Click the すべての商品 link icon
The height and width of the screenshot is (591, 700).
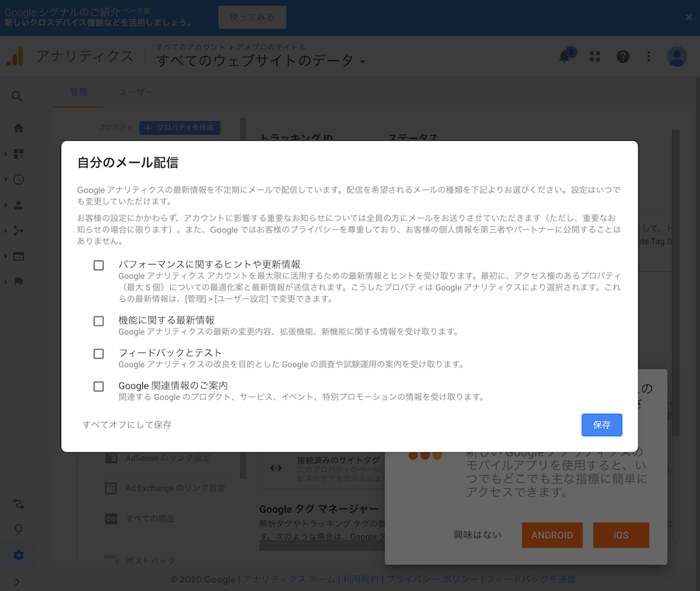coord(111,519)
